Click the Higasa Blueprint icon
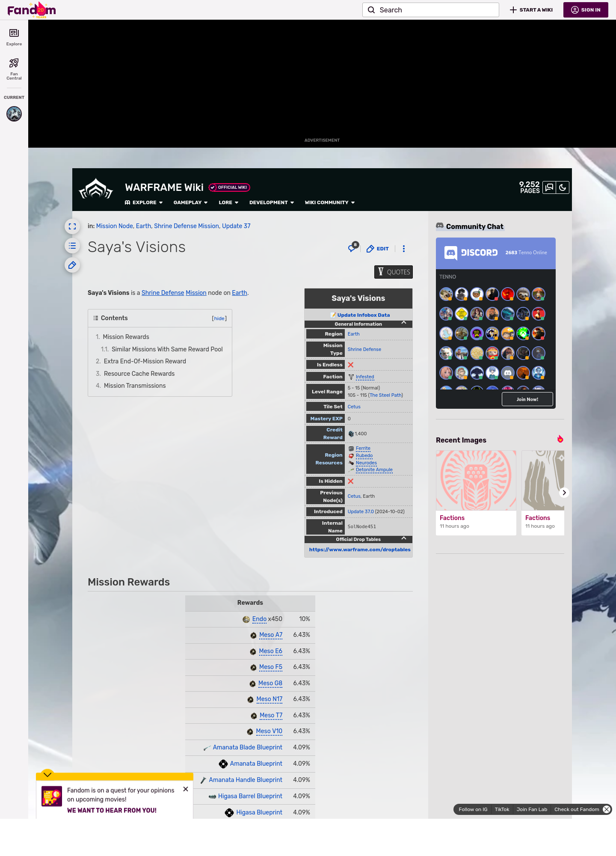616x856 pixels. point(229,813)
